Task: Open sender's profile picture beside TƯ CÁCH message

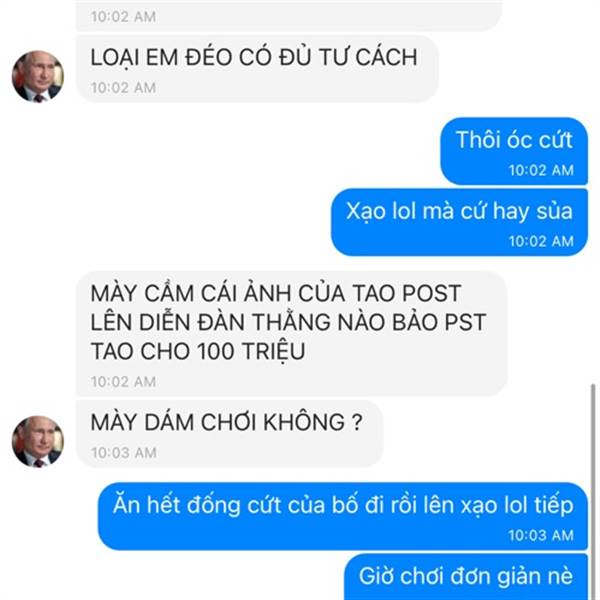Action: (x=38, y=77)
